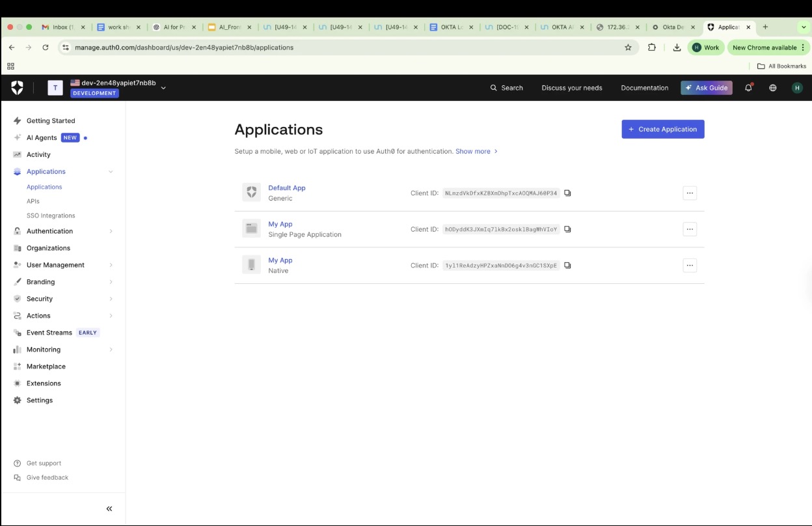Expand the Authentication sidebar section

coord(49,230)
